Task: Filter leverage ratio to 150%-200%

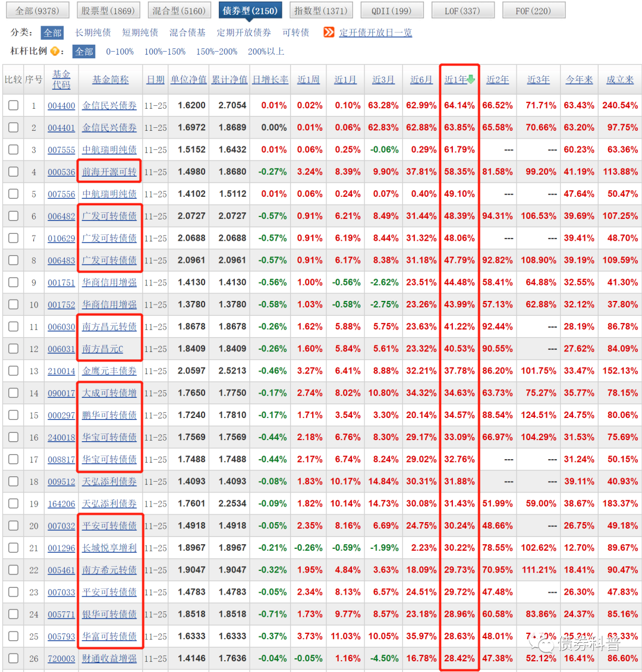Action: tap(217, 51)
